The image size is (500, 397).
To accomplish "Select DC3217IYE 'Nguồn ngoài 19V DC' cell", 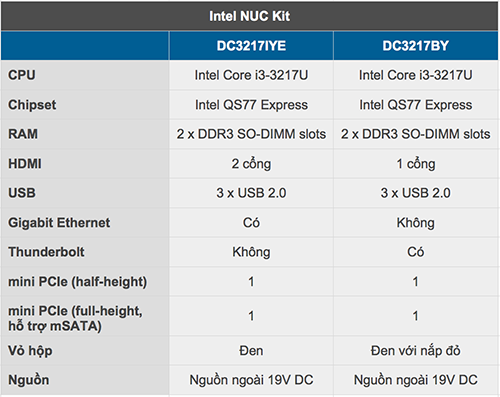I will [x=251, y=380].
